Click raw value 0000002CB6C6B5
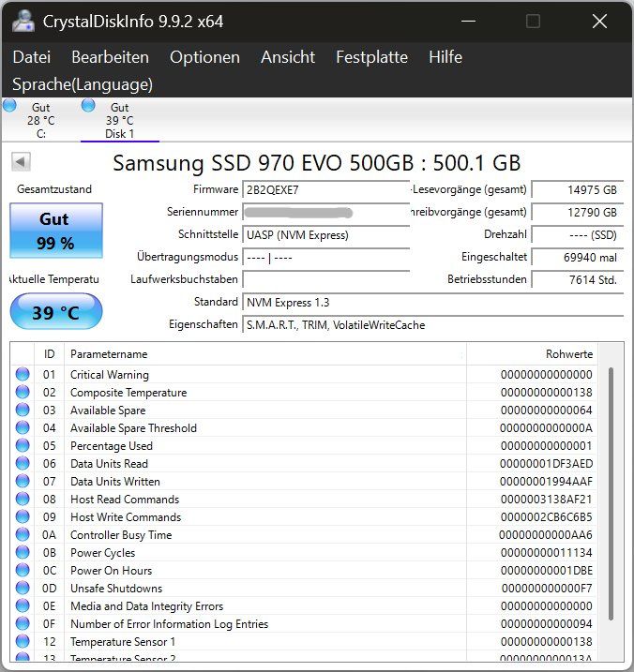This screenshot has height=672, width=634. pyautogui.click(x=546, y=516)
